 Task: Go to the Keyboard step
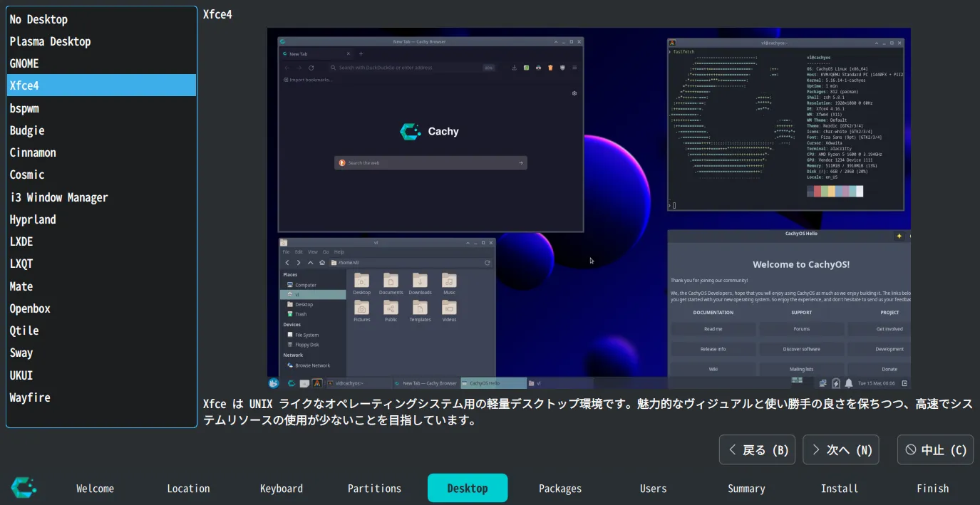(x=282, y=489)
